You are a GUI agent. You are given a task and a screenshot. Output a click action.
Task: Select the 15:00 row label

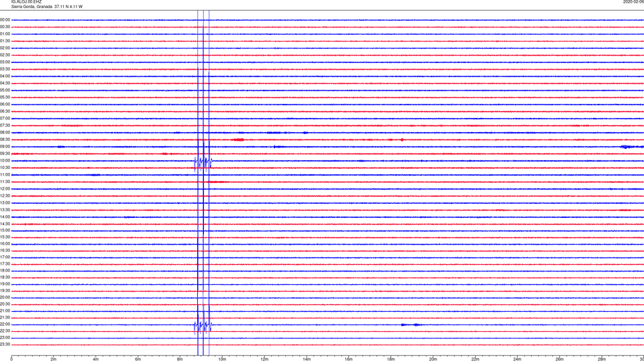(x=5, y=230)
